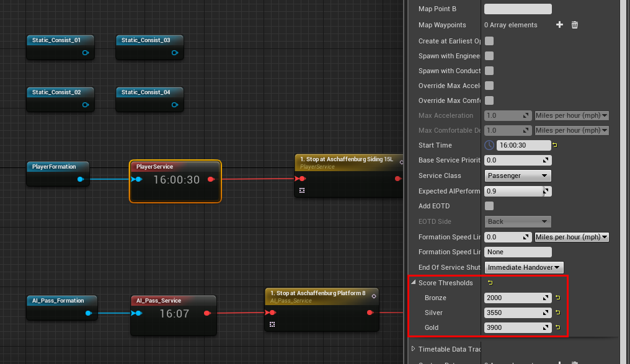Viewport: 630px width, 364px height.
Task: Click the Bronze threshold value stepper
Action: coord(545,298)
